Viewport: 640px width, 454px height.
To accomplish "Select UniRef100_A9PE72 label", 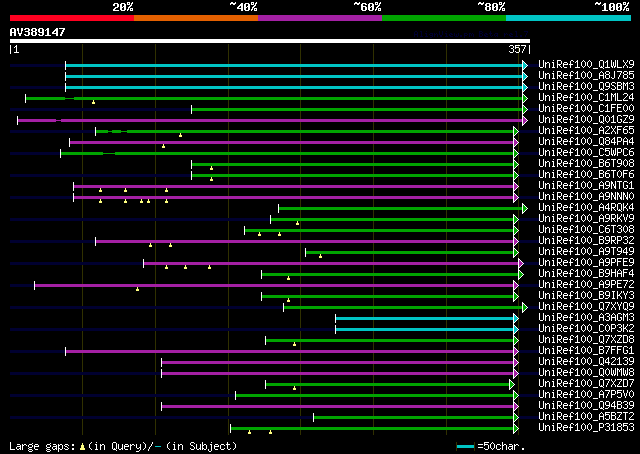I will [x=586, y=285].
